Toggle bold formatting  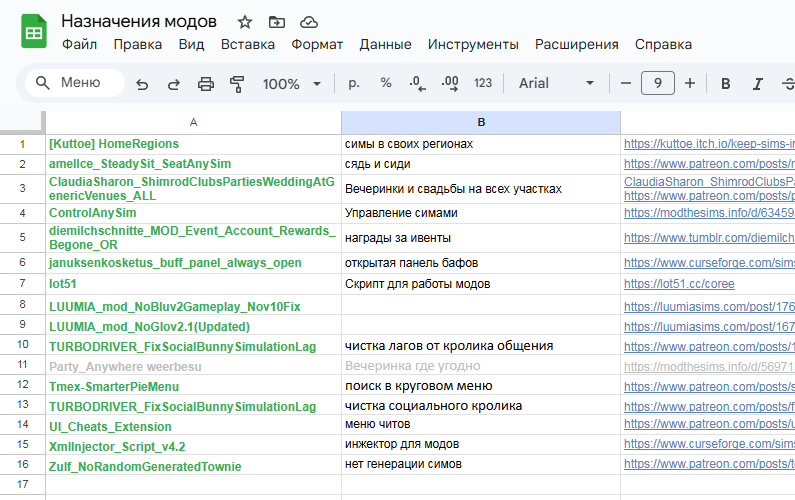click(726, 84)
